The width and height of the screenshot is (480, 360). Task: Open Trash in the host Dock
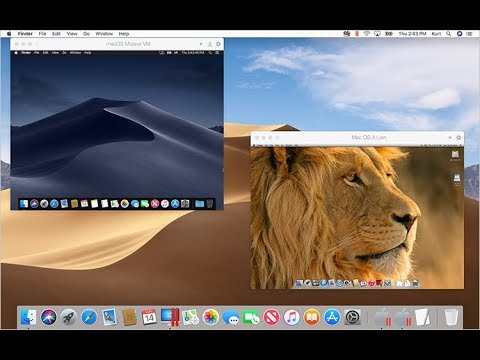(451, 317)
